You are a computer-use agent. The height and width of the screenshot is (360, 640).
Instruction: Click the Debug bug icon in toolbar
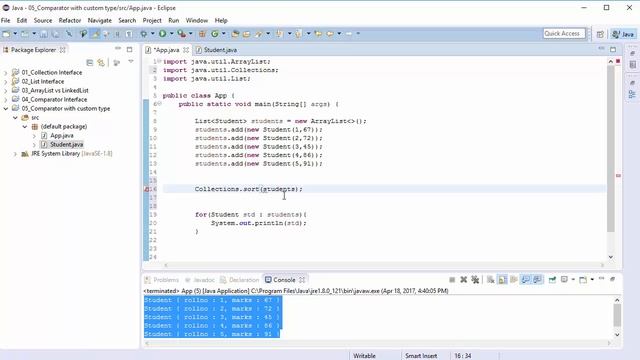point(144,34)
